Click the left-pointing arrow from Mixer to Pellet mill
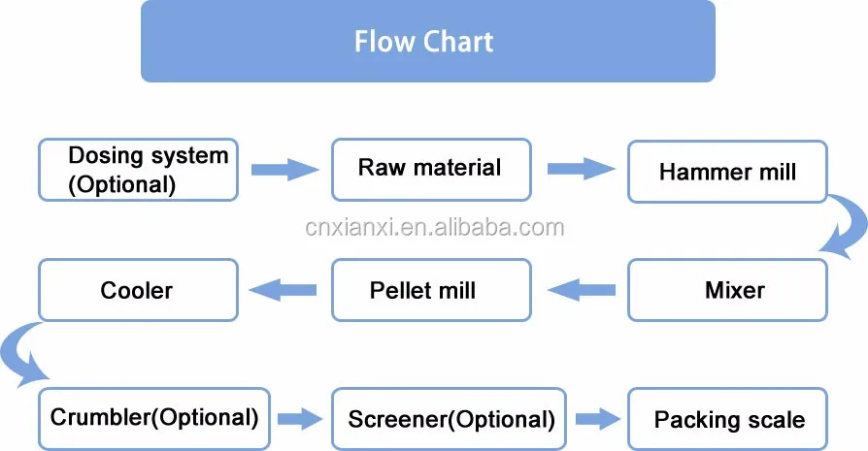 [x=581, y=289]
